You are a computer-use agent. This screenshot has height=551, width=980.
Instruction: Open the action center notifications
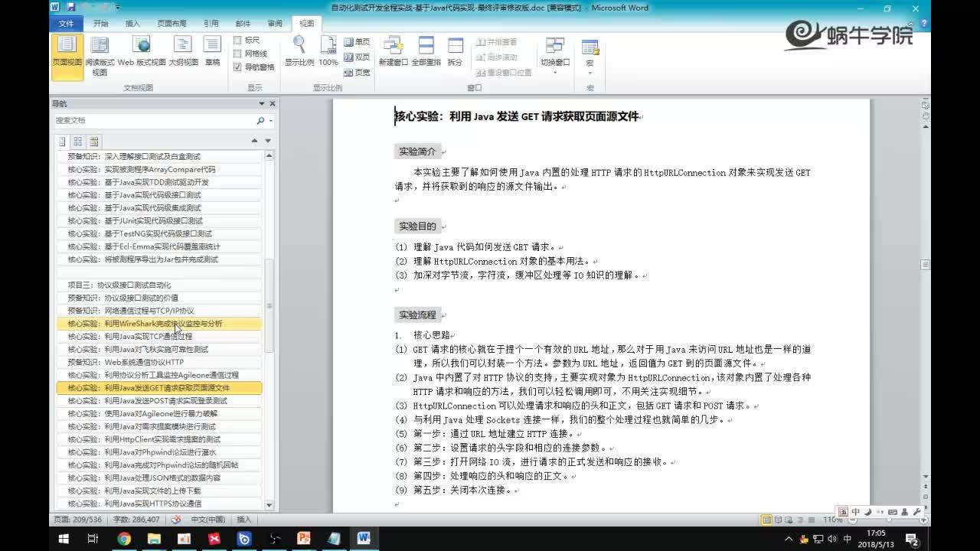tap(912, 540)
